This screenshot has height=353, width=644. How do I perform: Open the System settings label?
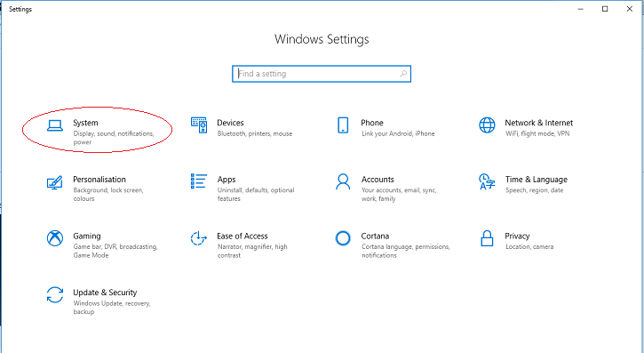tap(85, 123)
